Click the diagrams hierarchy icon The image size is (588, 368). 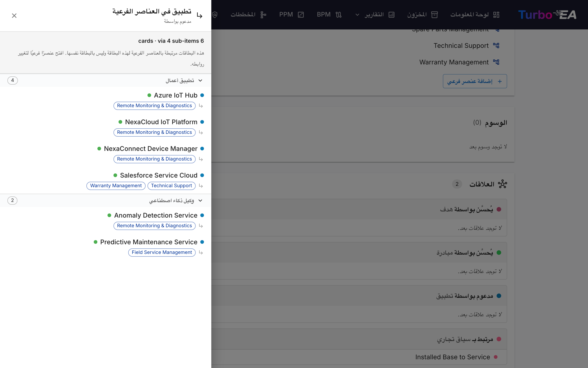tap(263, 14)
